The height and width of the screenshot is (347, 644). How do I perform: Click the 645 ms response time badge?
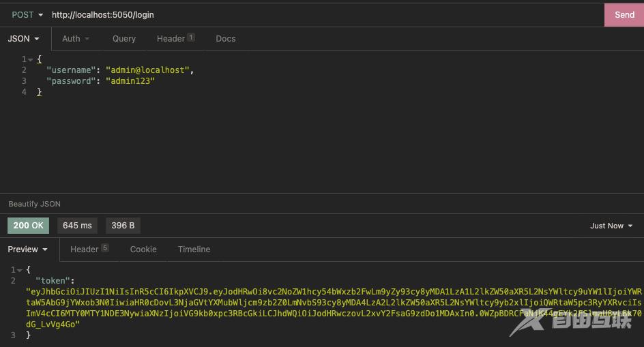point(77,226)
